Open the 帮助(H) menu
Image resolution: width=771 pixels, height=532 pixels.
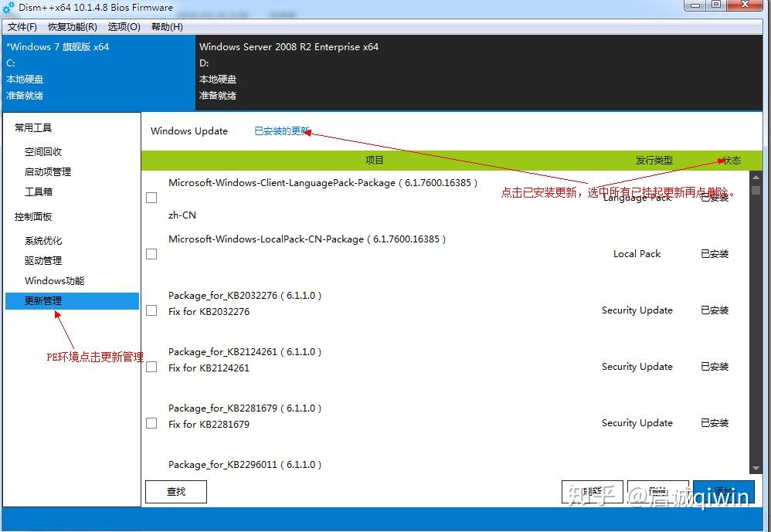[x=167, y=26]
